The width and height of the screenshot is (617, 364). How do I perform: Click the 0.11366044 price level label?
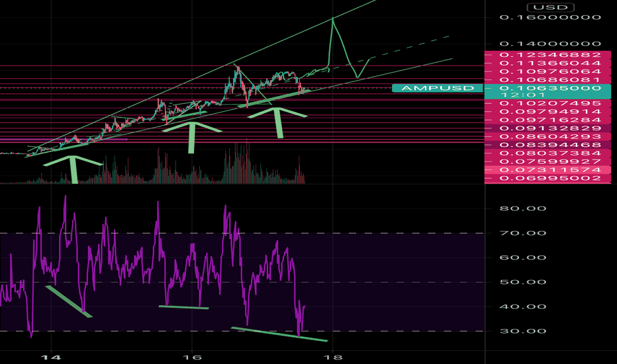[547, 63]
